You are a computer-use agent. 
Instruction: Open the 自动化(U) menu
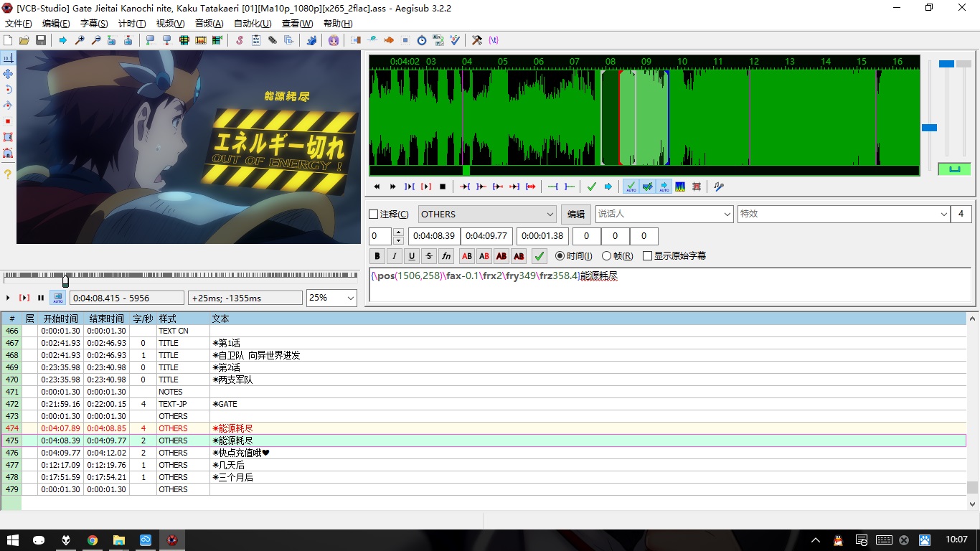click(253, 24)
